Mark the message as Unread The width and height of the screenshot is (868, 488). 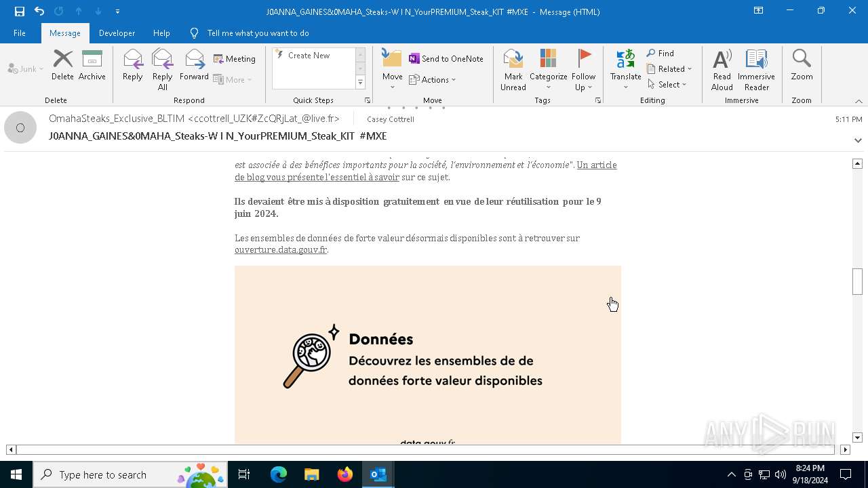(x=513, y=69)
